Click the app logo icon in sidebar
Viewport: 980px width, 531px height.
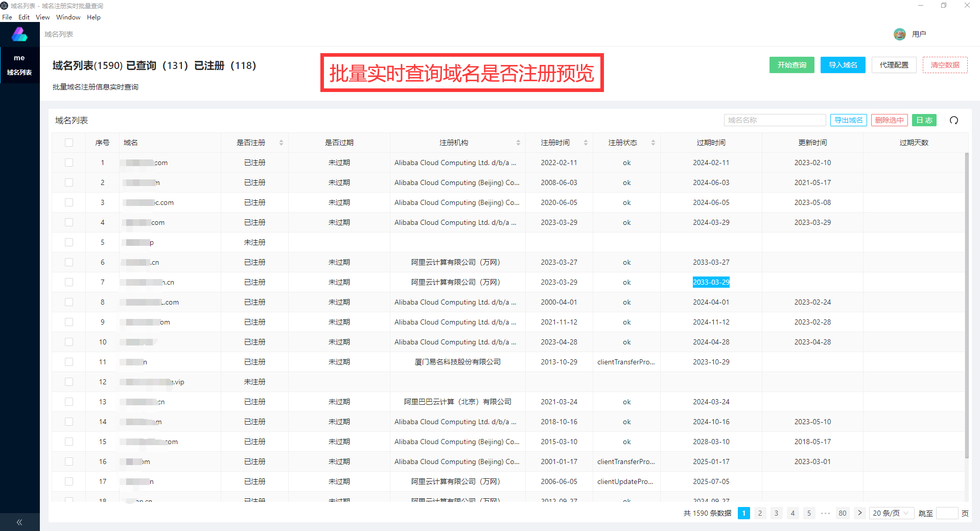point(19,34)
